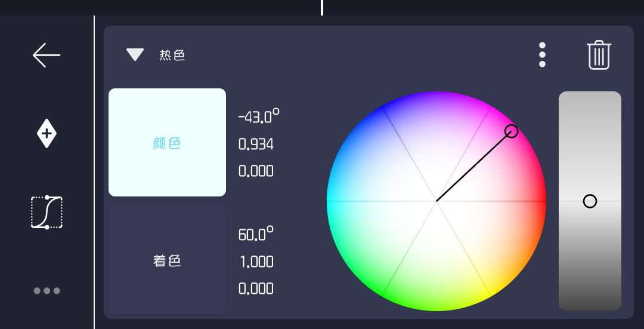This screenshot has height=329, width=644.
Task: Click the center of the color wheel
Action: (436, 201)
